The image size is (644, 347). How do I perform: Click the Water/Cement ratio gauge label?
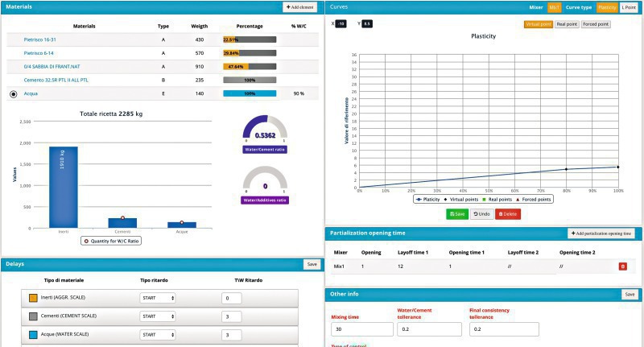tap(265, 150)
